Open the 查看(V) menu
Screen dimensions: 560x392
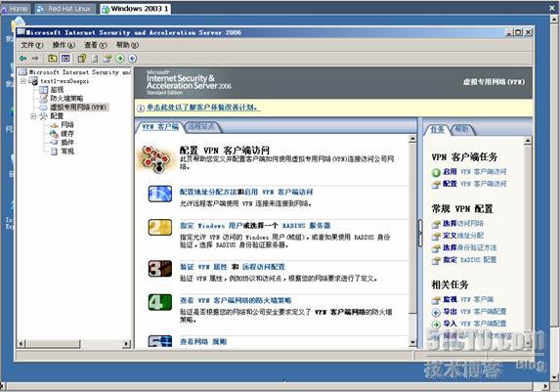click(96, 45)
